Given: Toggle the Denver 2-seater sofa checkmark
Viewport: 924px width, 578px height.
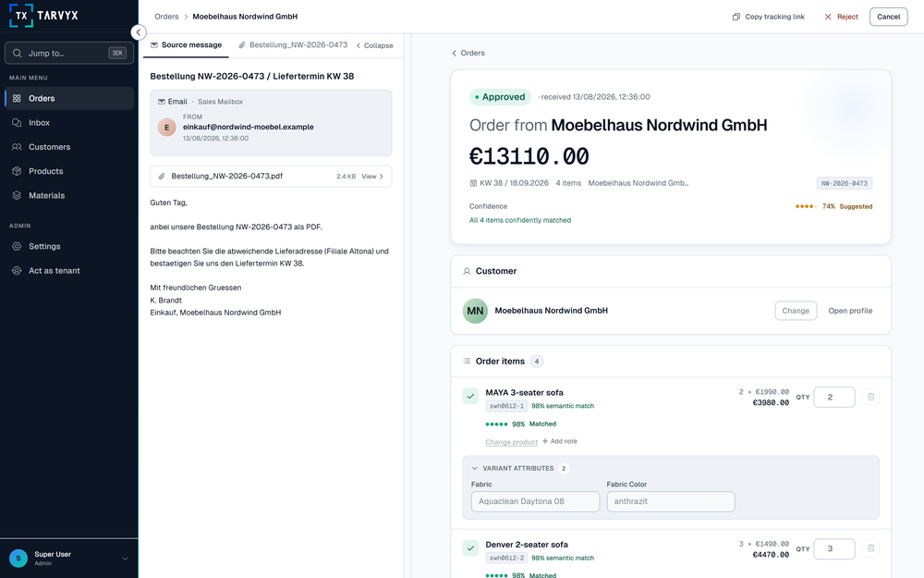Looking at the screenshot, I should point(470,548).
